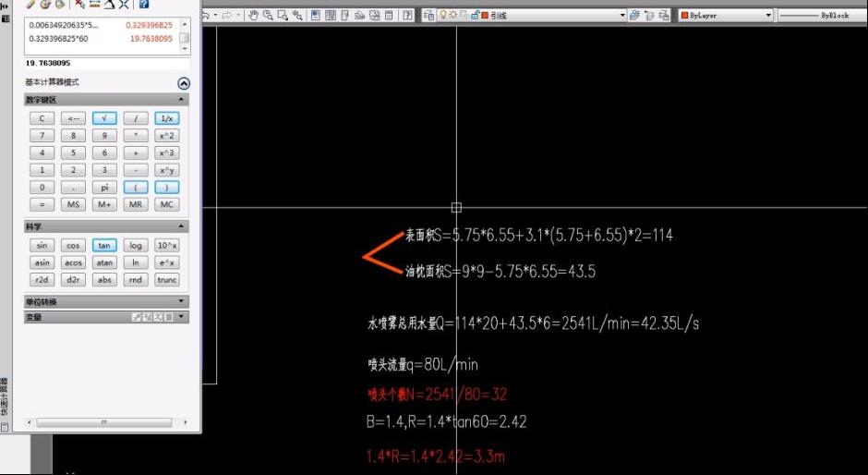The height and width of the screenshot is (475, 868).
Task: Click the square root √ button
Action: [104, 118]
